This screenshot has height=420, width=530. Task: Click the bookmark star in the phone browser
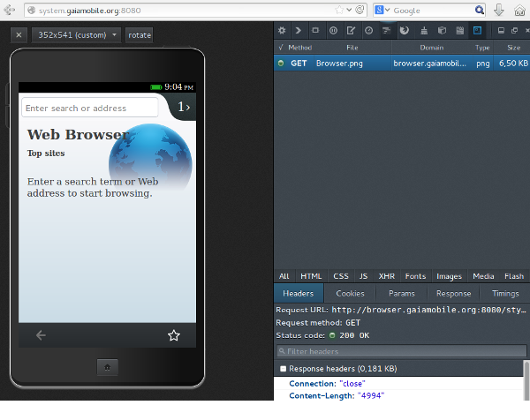point(174,335)
